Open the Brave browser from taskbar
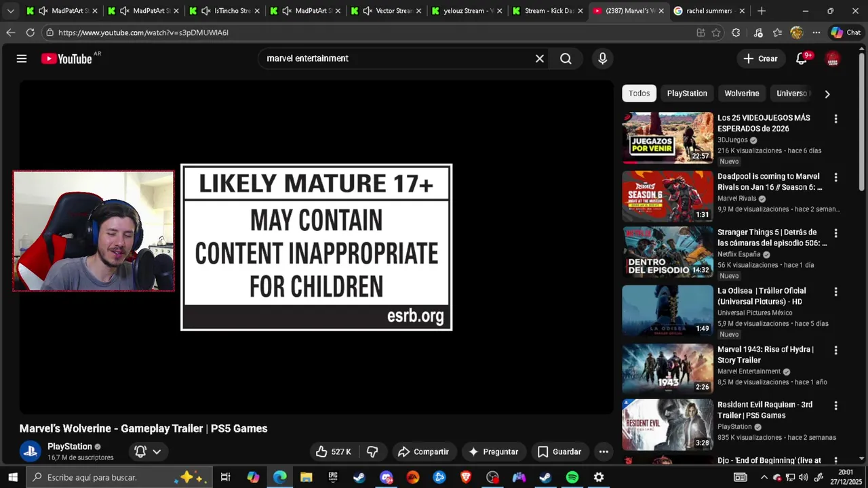This screenshot has height=488, width=868. point(466,477)
